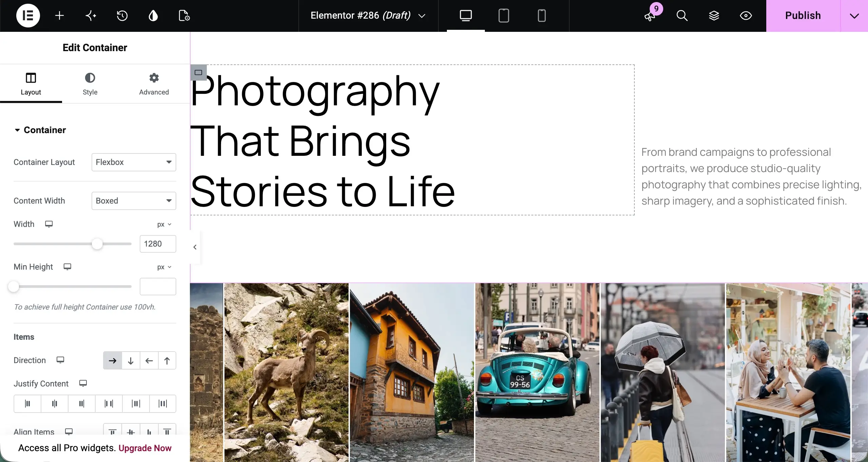Image resolution: width=868 pixels, height=462 pixels.
Task: Switch to mobile preview mode
Action: tap(542, 16)
